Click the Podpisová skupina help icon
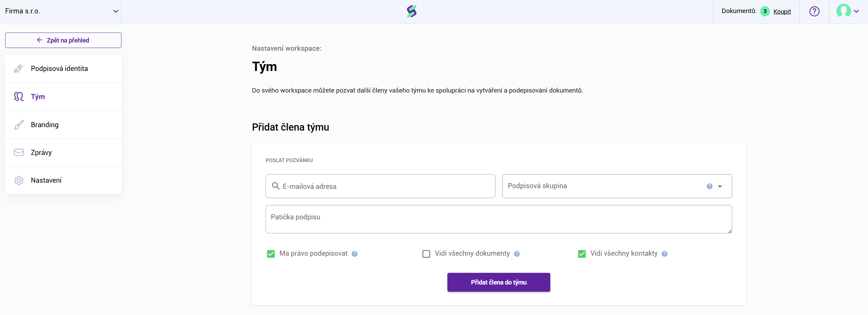The height and width of the screenshot is (315, 868). [x=709, y=186]
